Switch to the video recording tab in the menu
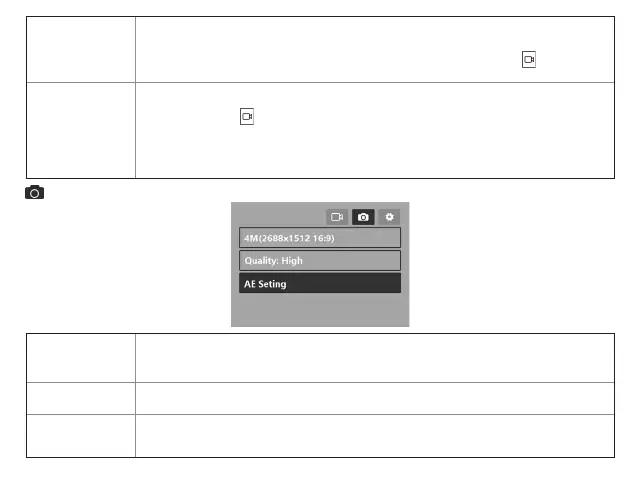Screen dimensions: 641x482 click(337, 216)
